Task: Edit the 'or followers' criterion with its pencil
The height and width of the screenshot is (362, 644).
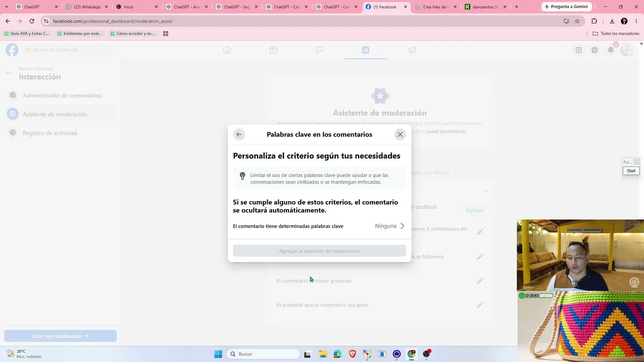Action: click(x=480, y=256)
